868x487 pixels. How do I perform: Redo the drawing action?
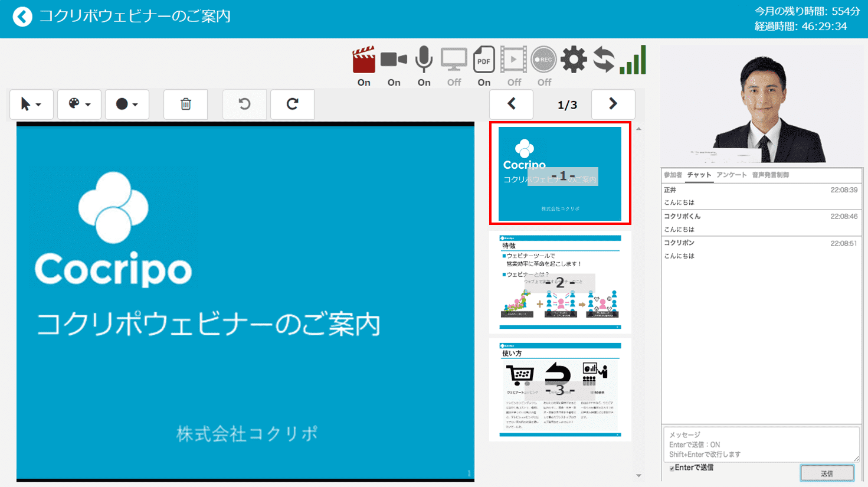coord(292,104)
